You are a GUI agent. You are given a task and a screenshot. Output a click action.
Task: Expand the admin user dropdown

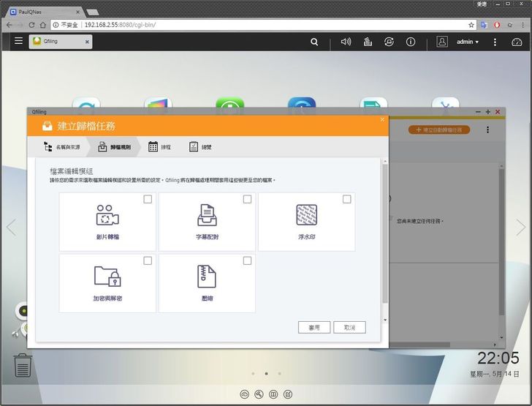467,42
